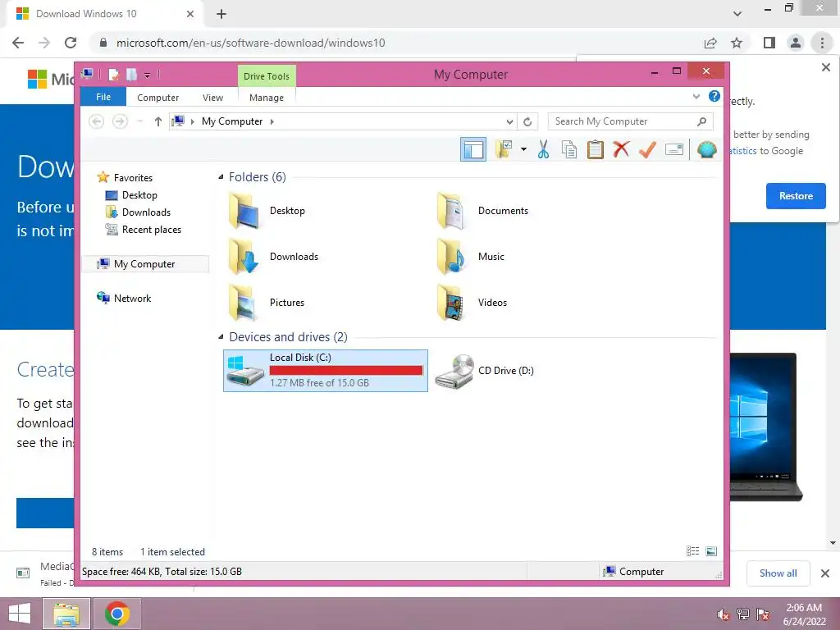Select Network in the navigation pane
Image resolution: width=840 pixels, height=630 pixels.
[x=132, y=299]
